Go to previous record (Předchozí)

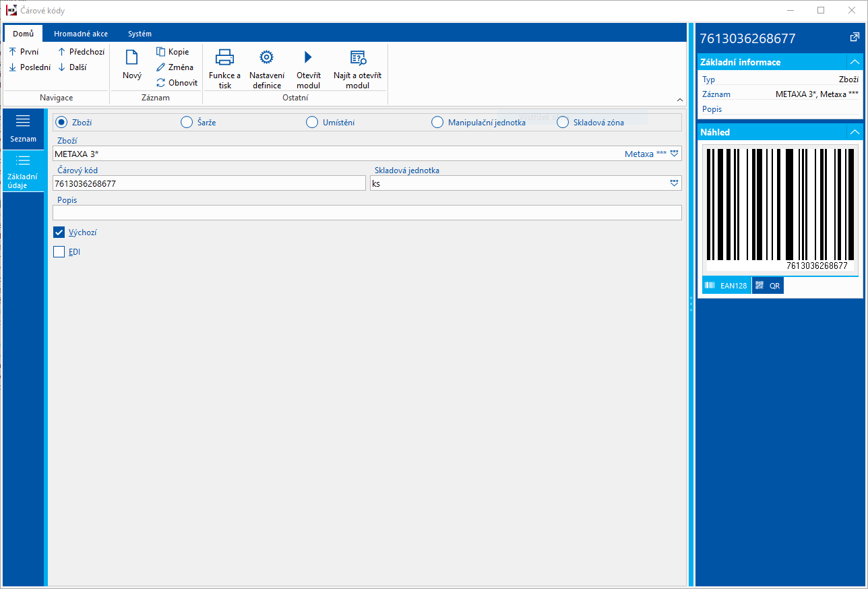81,51
